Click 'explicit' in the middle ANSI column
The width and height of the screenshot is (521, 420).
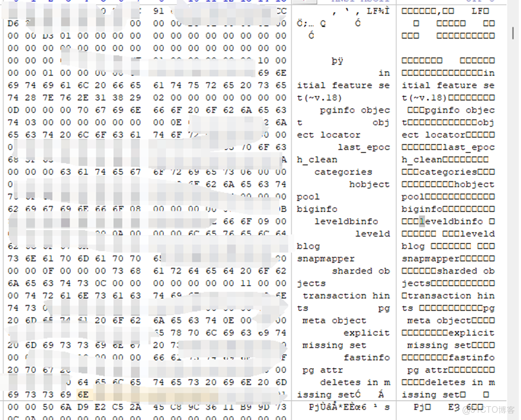(366, 333)
